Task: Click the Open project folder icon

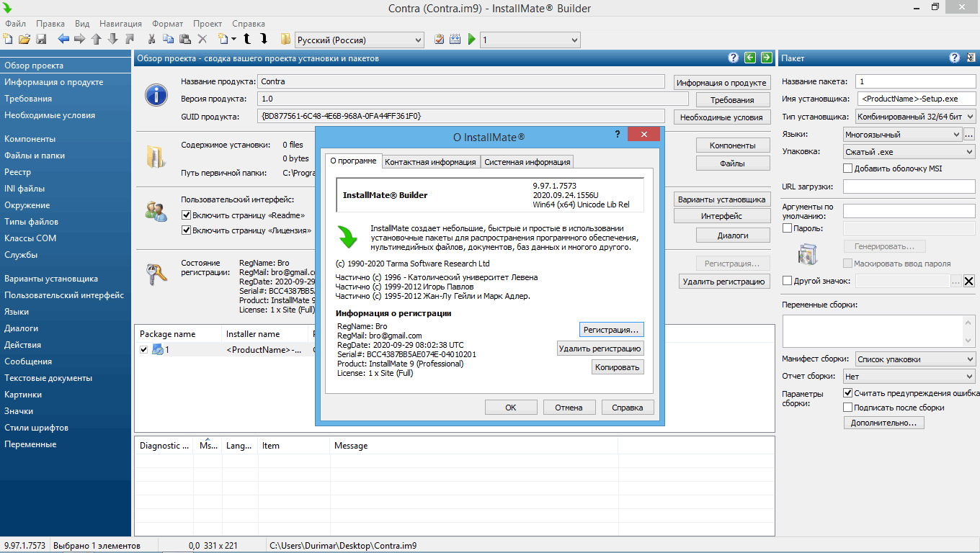Action: 24,40
